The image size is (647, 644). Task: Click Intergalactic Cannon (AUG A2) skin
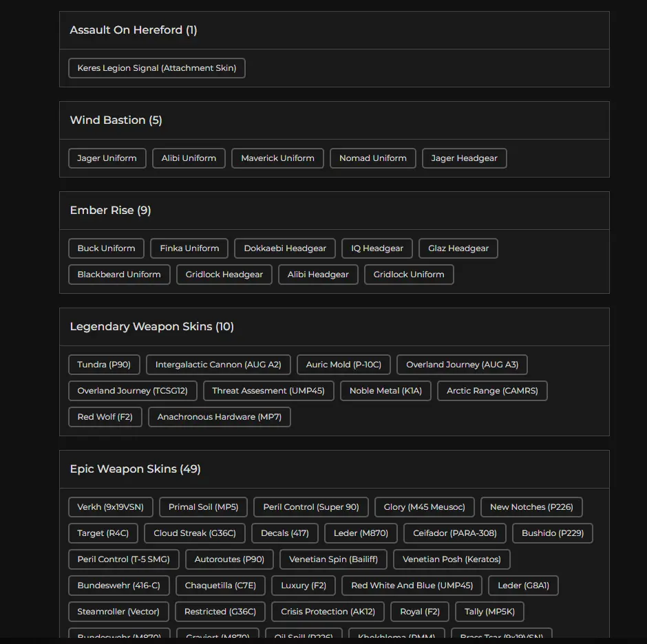tap(218, 365)
